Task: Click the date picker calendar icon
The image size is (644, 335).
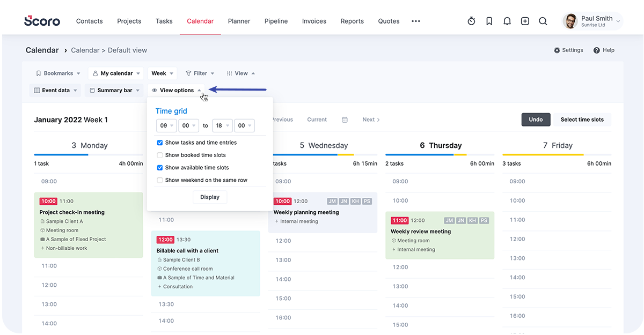Action: [345, 120]
